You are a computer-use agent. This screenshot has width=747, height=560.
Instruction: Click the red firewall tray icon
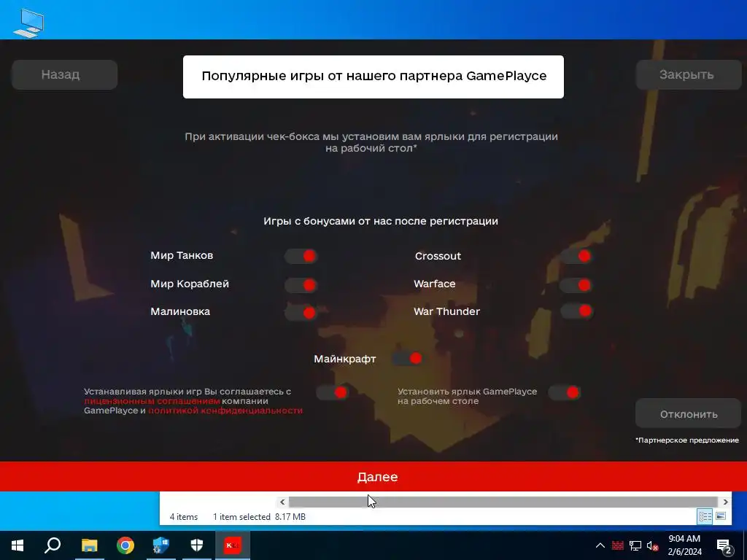(x=618, y=545)
